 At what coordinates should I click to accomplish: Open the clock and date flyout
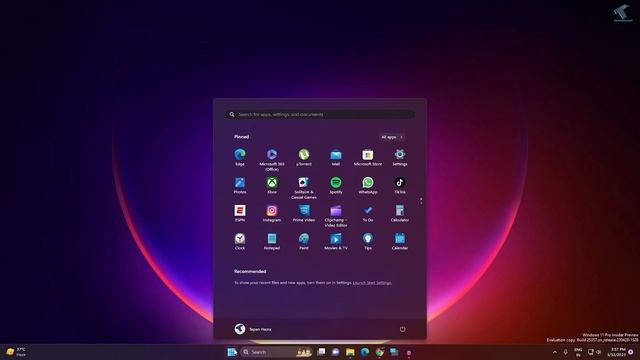616,352
